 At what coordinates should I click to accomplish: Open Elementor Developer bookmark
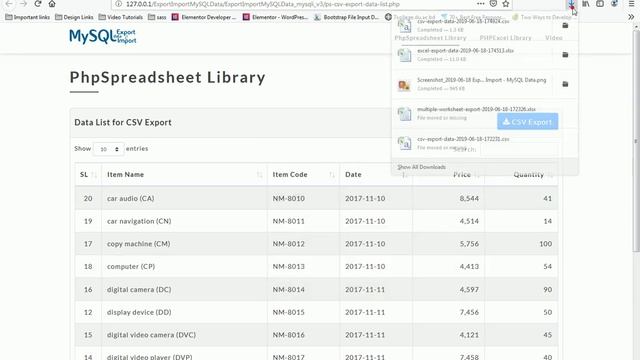pos(204,17)
